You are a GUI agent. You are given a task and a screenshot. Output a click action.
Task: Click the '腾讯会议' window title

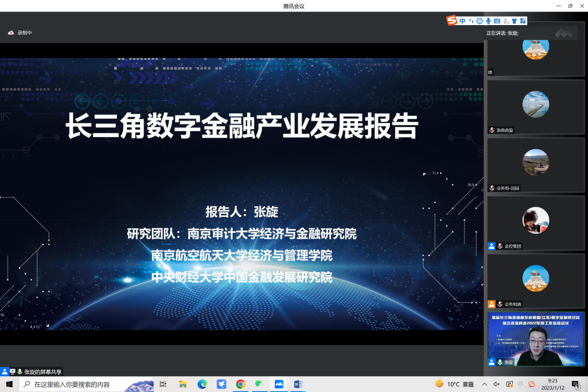[293, 6]
